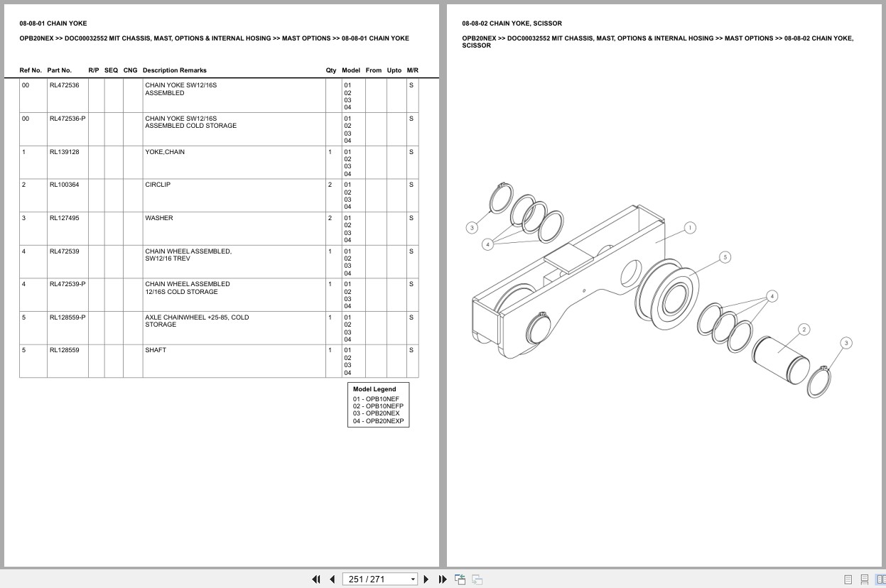
Task: Click legend entry 04 - OPB20NEXP
Action: click(379, 421)
